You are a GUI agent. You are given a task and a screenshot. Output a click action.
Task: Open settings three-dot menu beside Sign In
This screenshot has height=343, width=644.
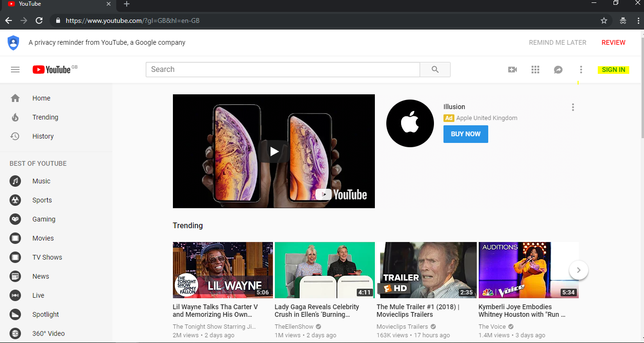581,70
